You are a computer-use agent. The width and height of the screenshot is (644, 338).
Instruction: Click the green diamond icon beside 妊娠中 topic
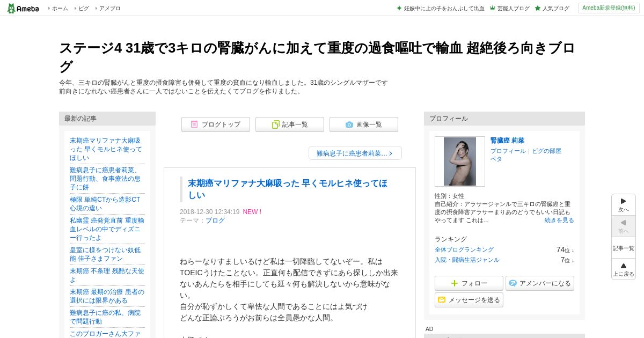pos(399,8)
